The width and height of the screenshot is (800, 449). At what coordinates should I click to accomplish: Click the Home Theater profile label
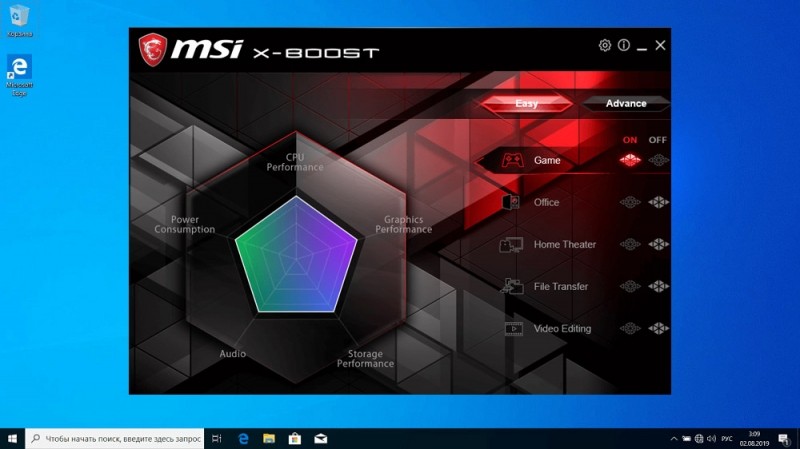(x=565, y=244)
